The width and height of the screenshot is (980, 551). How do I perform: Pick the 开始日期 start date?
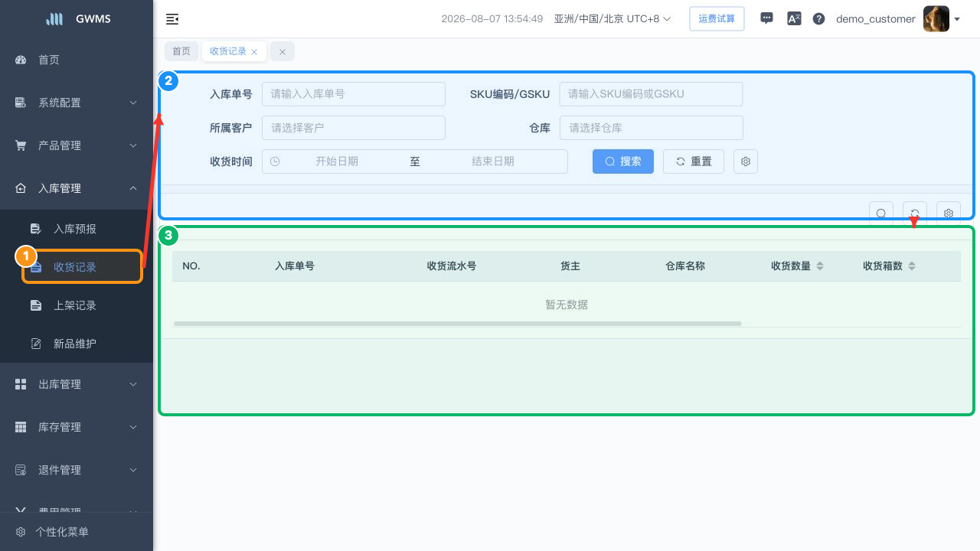coord(337,161)
